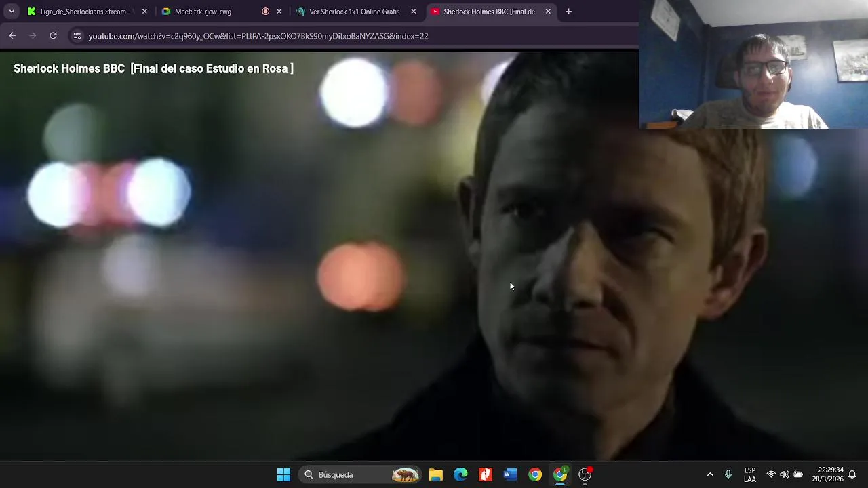Click the video title 'Sherlock Holmes BBC [Final del caso Estudio en Rosa ]'

pyautogui.click(x=153, y=68)
